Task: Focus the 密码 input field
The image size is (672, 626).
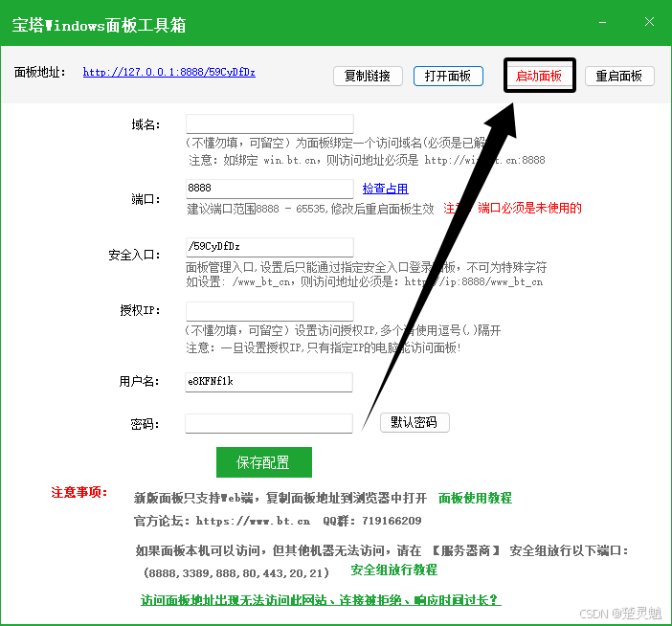Action: [x=269, y=423]
